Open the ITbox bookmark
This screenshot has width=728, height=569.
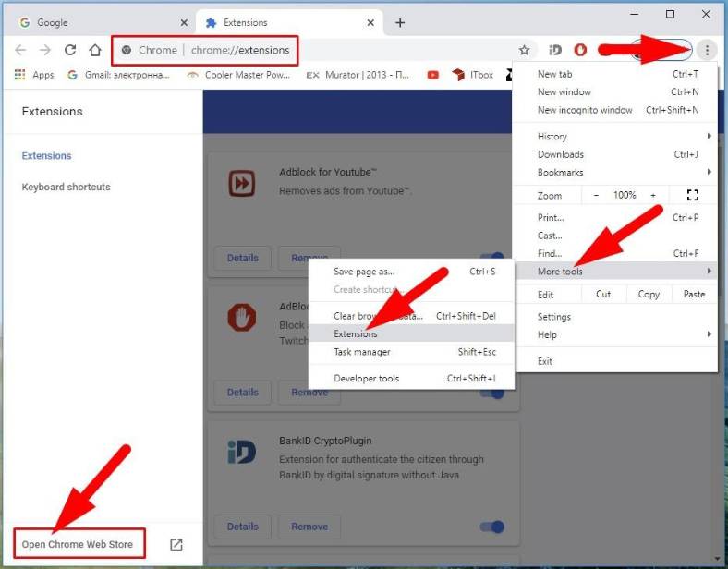473,75
